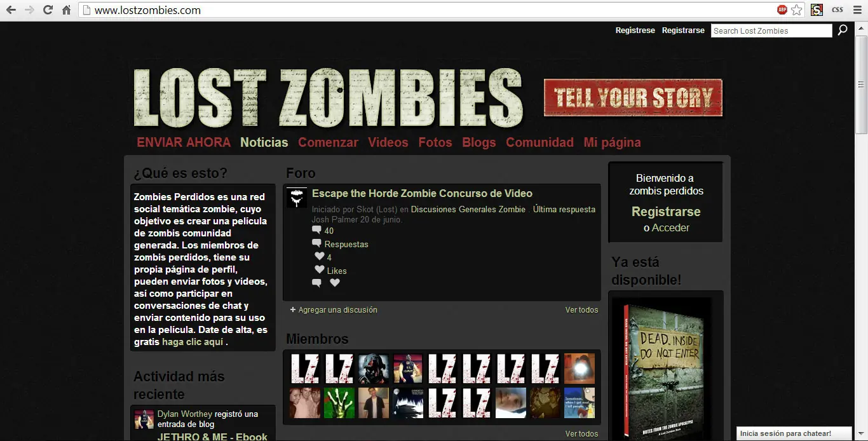Open the ENVIAR AHORA menu item

[x=184, y=142]
